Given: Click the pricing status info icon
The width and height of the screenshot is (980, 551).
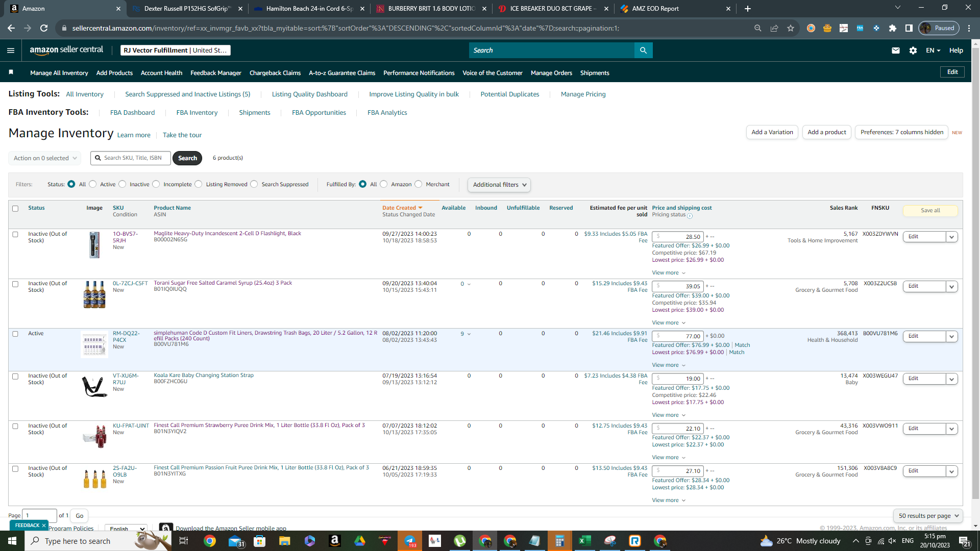Looking at the screenshot, I should [x=690, y=216].
